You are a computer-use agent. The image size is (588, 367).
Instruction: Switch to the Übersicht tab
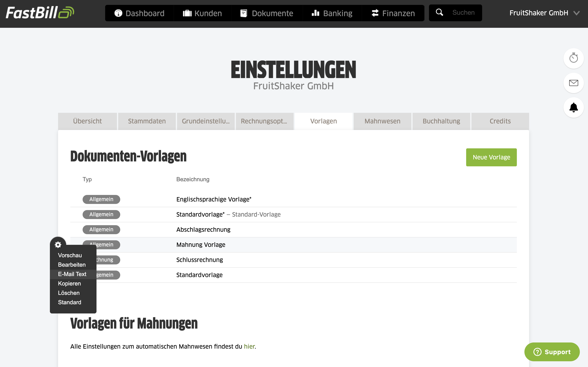tap(87, 121)
